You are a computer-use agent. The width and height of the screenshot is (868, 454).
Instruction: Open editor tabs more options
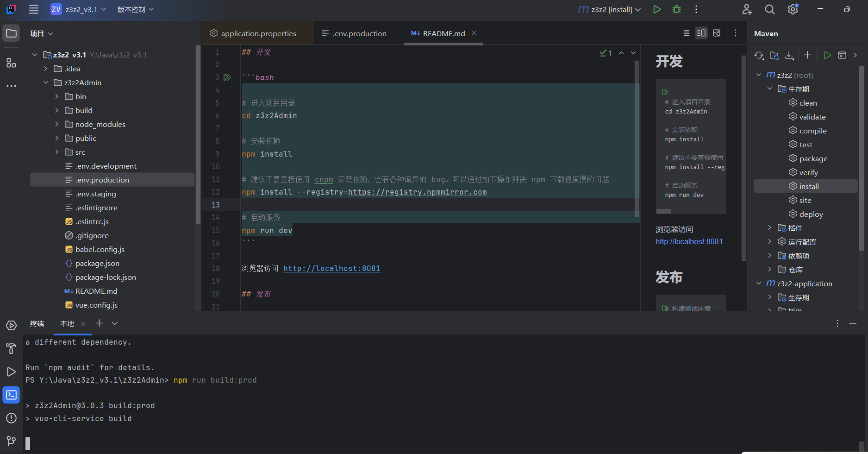pos(735,33)
